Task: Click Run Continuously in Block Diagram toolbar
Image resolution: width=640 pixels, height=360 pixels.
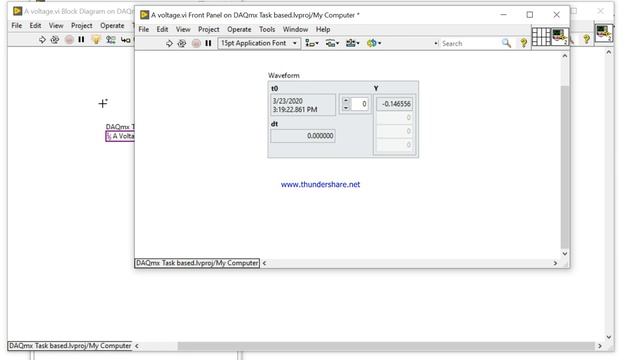Action: point(55,40)
